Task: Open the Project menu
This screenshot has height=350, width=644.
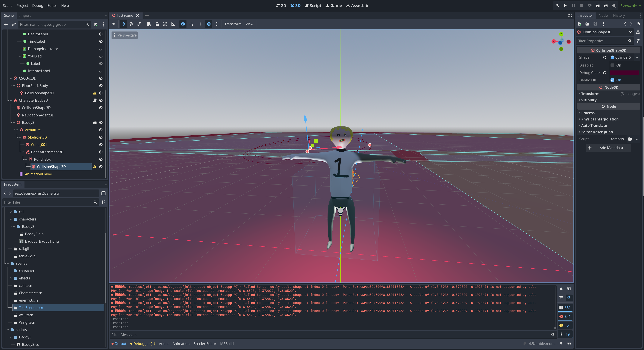Action: (22, 5)
